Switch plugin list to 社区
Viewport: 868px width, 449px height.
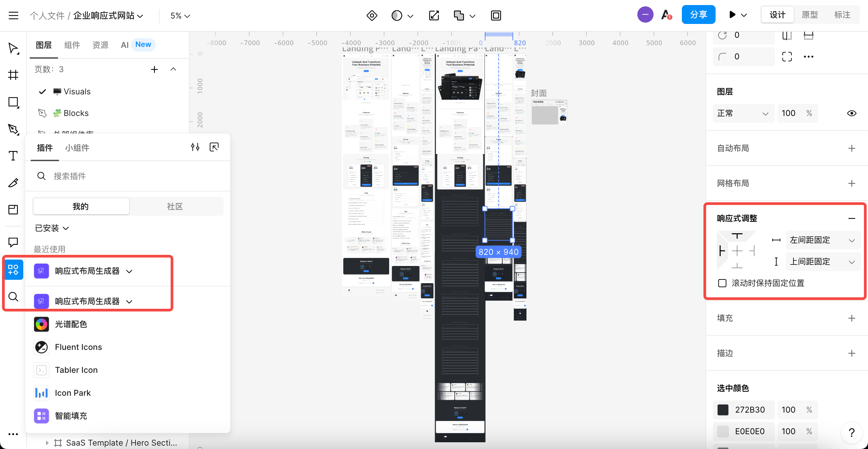175,206
